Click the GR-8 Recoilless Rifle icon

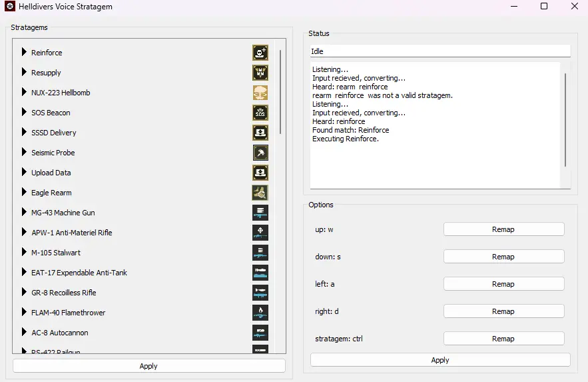(260, 293)
